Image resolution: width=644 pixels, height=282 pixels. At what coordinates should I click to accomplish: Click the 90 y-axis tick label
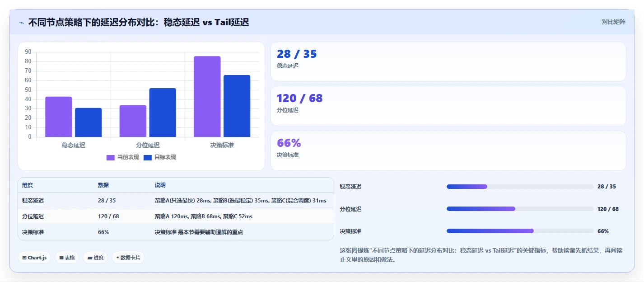(x=28, y=52)
